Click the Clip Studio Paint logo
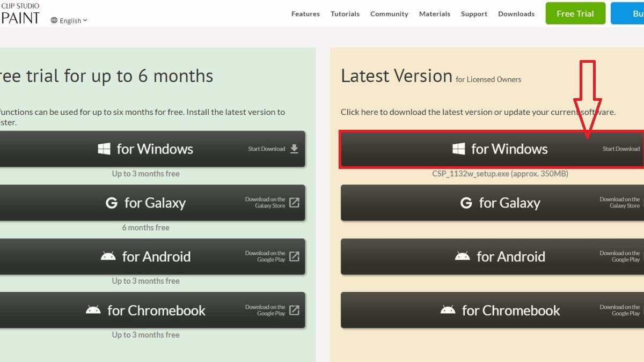644x362 pixels. pyautogui.click(x=20, y=13)
